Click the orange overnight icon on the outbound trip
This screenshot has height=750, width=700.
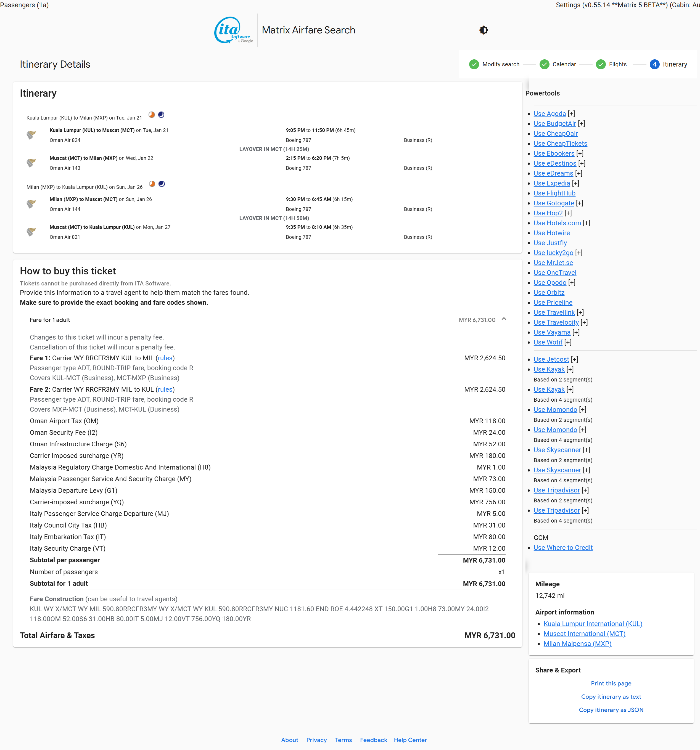click(152, 115)
